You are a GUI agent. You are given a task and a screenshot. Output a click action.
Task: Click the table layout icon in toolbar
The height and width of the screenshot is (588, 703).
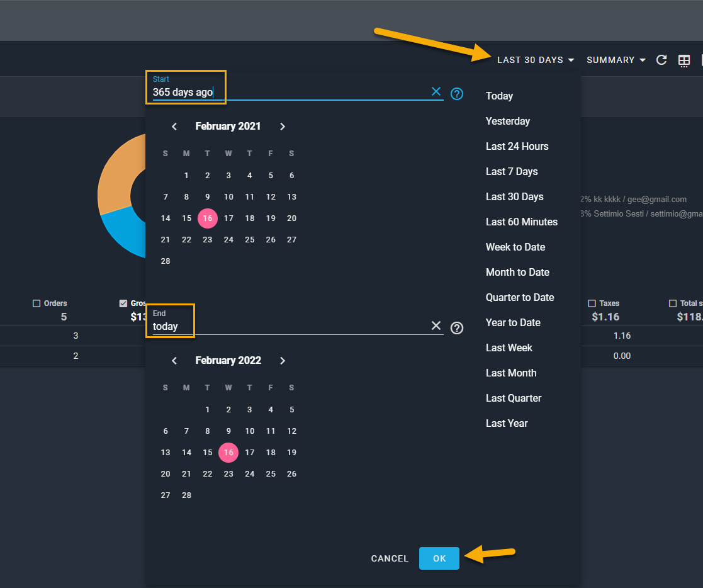(x=684, y=60)
